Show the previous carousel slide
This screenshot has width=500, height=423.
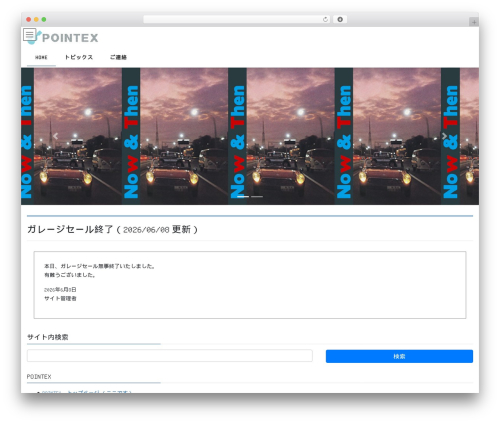55,136
